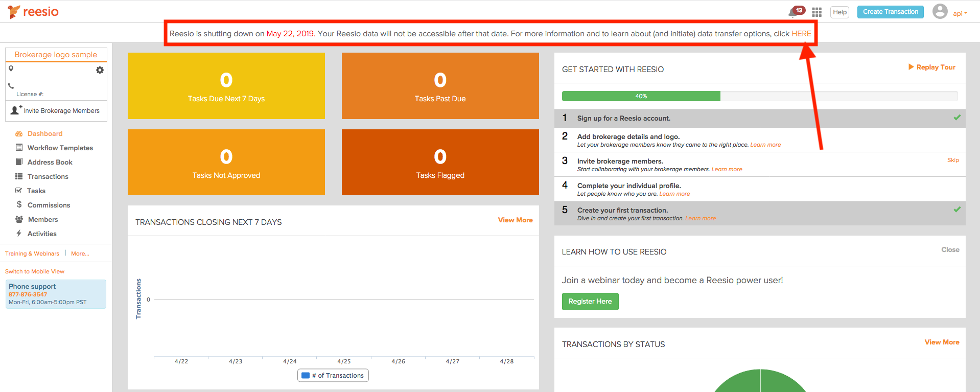Click Learn more under Complete individual profile
This screenshot has width=980, height=392.
674,194
